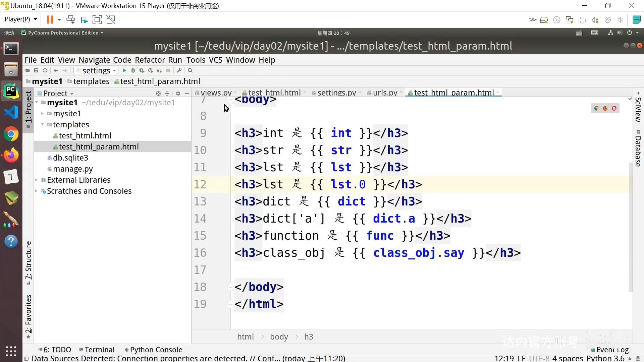Click the Save All floppy icon
Screen dimensions: 644x362
click(x=36, y=70)
